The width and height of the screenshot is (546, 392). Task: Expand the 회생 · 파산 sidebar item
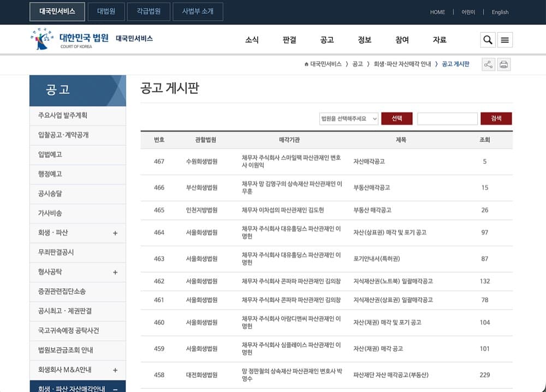click(115, 233)
